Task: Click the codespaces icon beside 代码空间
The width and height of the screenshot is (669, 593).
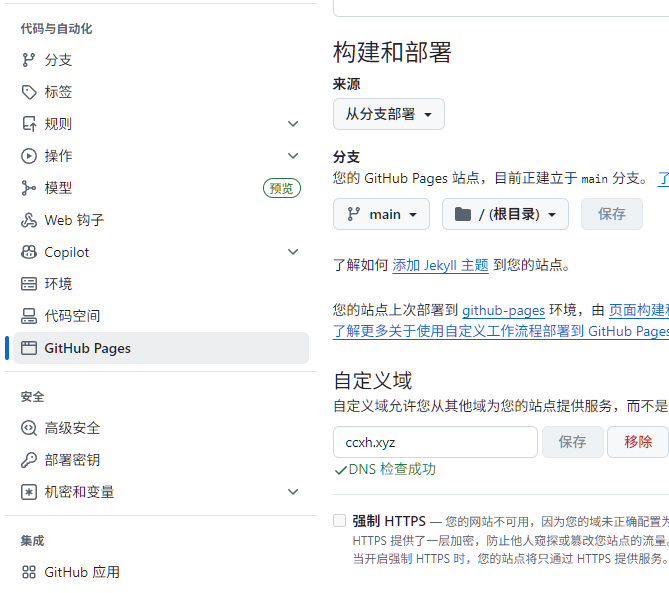Action: 28,316
